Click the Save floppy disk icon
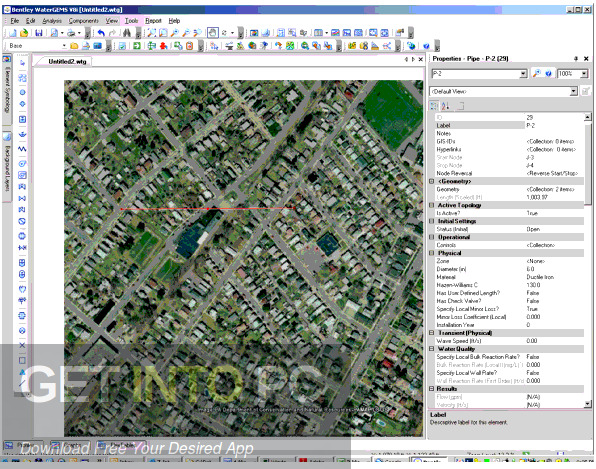Viewport: 596px width, 469px height. tap(38, 33)
